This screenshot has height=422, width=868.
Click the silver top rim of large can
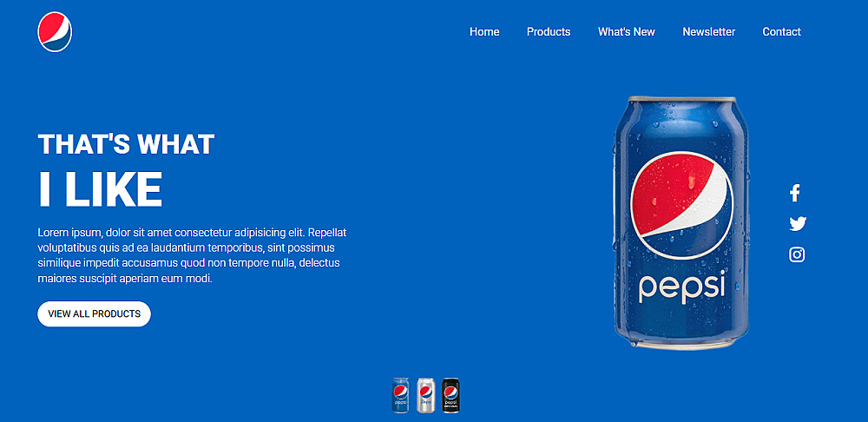coord(682,99)
